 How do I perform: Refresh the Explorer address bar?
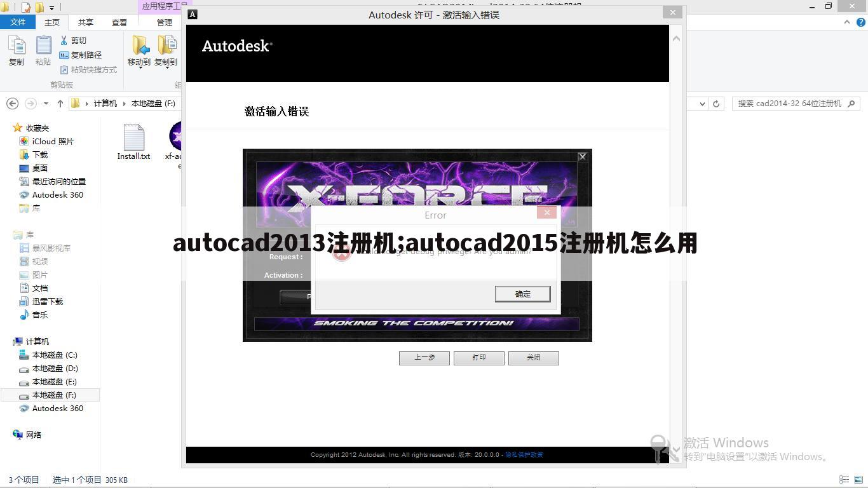coord(716,104)
